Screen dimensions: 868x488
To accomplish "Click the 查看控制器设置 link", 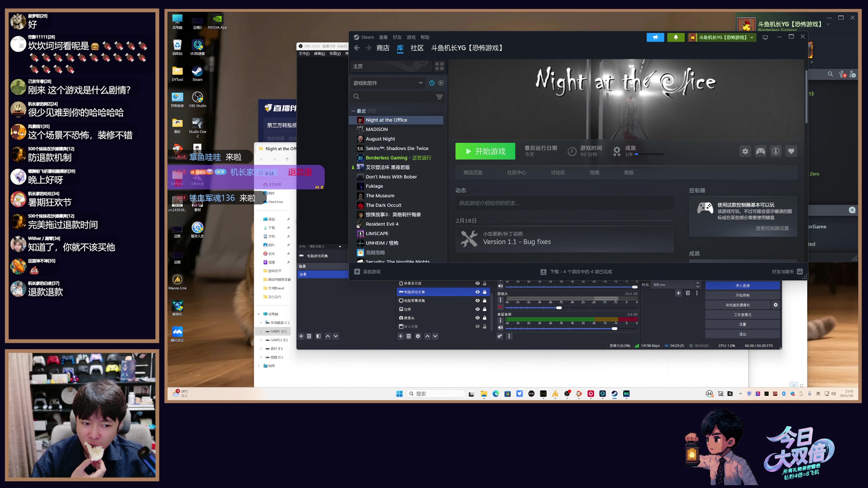I will point(772,228).
